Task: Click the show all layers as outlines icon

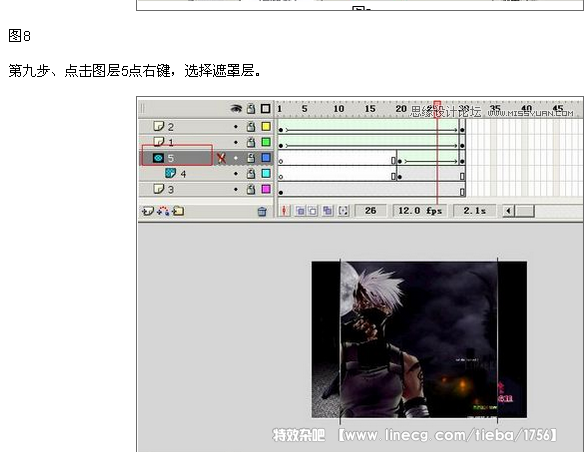Action: pyautogui.click(x=265, y=109)
